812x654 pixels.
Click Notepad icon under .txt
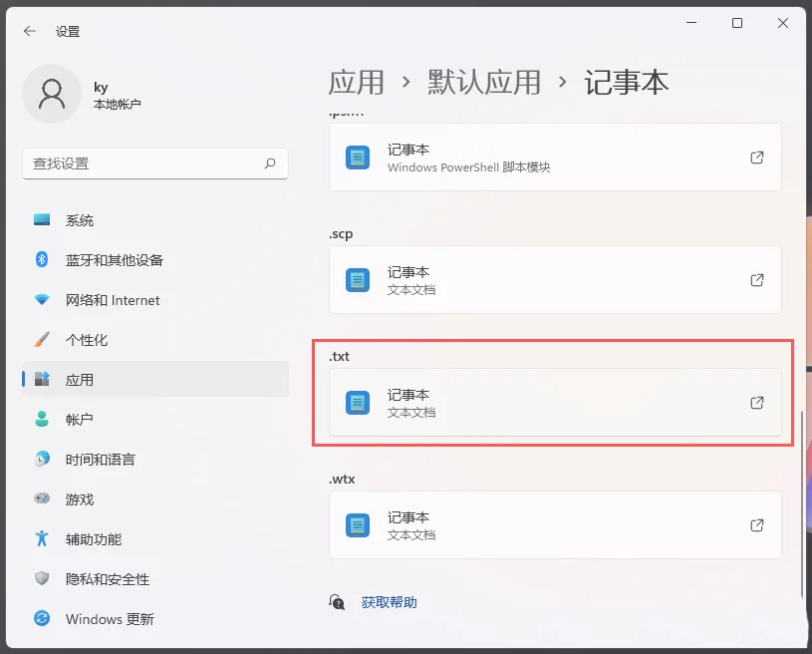358,403
